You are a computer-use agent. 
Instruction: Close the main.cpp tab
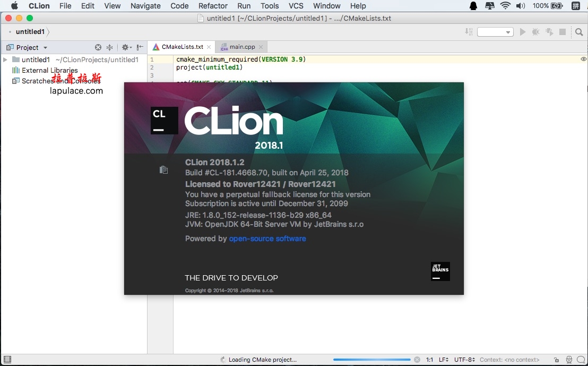pyautogui.click(x=261, y=47)
